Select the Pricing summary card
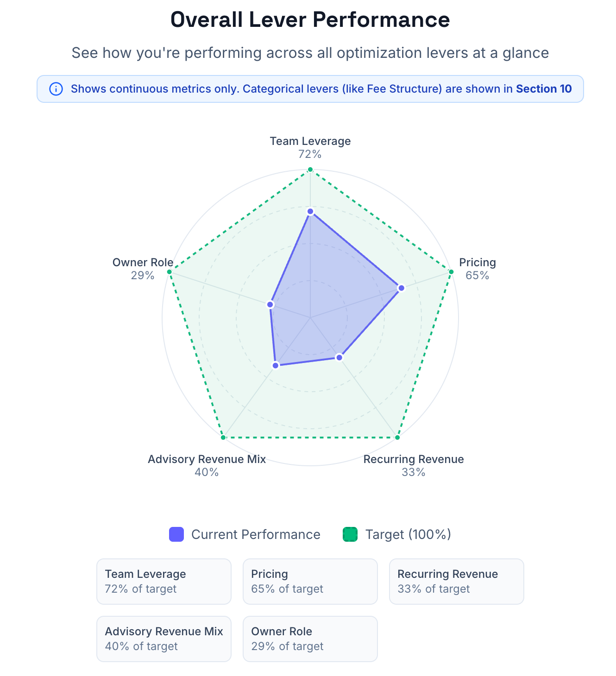The image size is (616, 676). coord(310,581)
